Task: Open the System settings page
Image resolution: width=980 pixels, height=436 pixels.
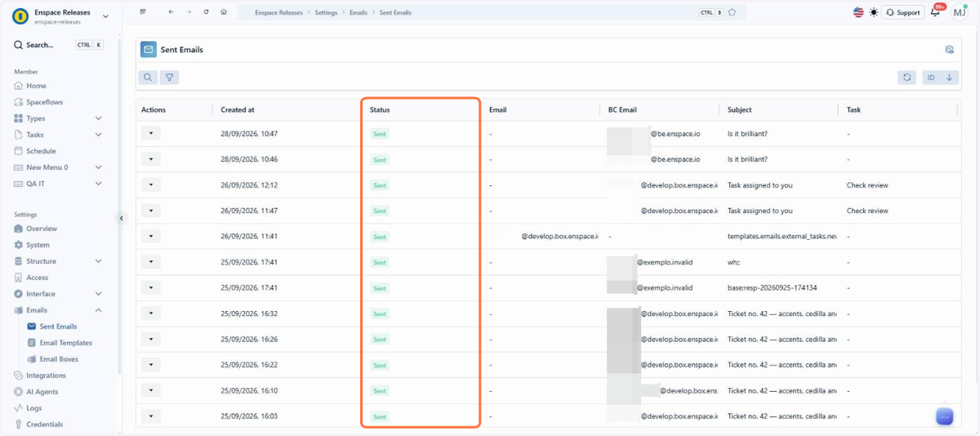Action: pos(38,245)
